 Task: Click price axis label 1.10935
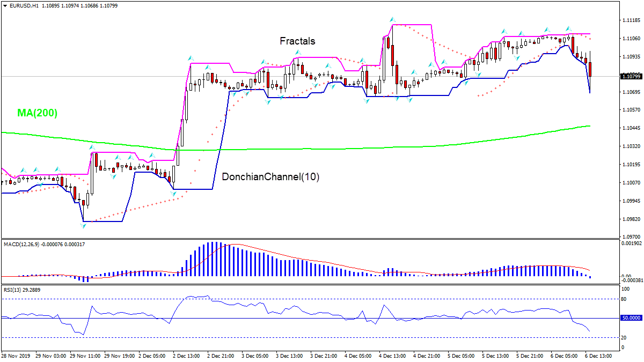point(632,56)
